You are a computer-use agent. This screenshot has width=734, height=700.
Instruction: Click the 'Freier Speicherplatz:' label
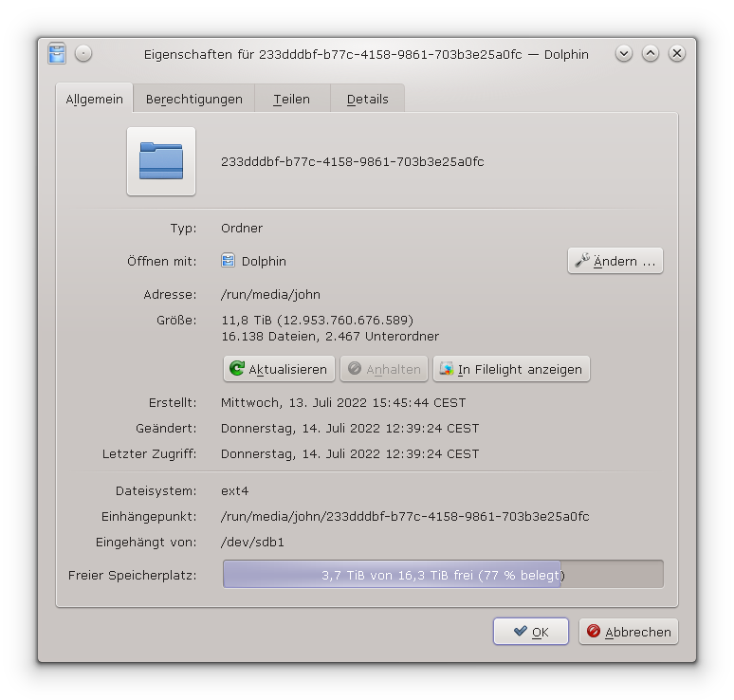click(x=133, y=575)
